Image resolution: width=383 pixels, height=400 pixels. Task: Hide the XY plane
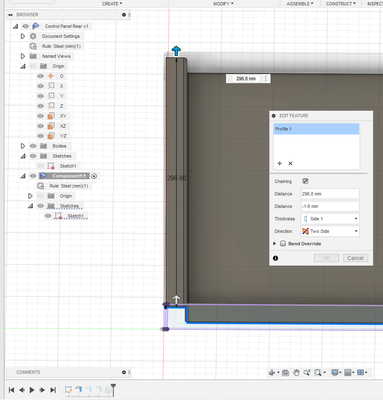[x=41, y=116]
